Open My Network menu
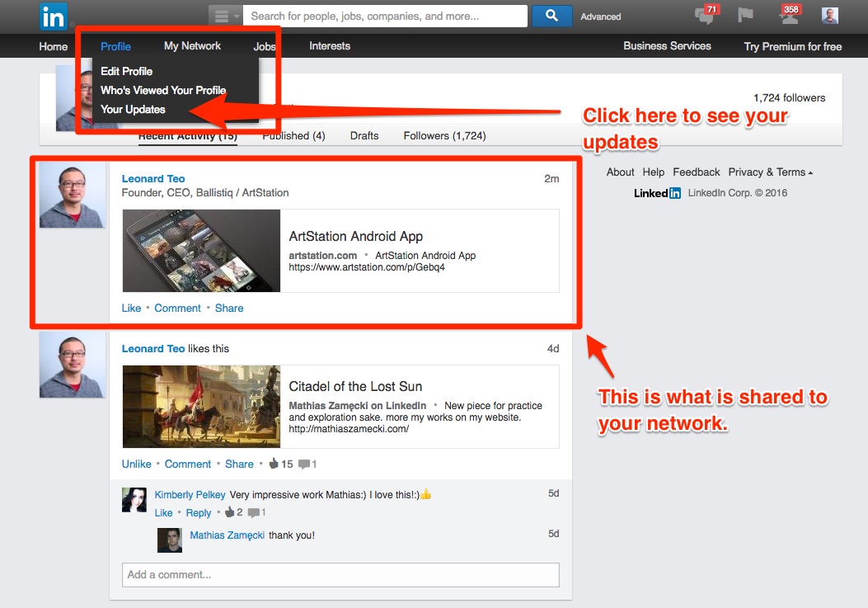Image resolution: width=868 pixels, height=608 pixels. (x=192, y=46)
